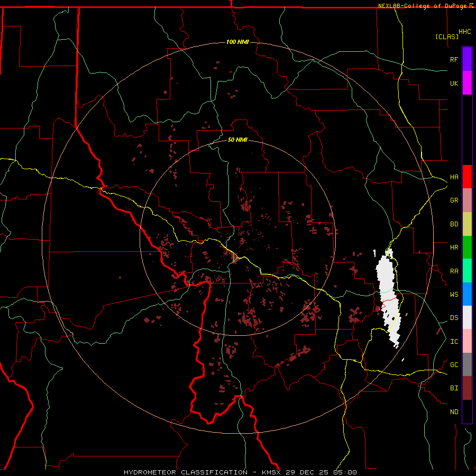Viewport: 476px width, 476px height.
Task: Click the 'IC' legend label
Action: coord(454,342)
